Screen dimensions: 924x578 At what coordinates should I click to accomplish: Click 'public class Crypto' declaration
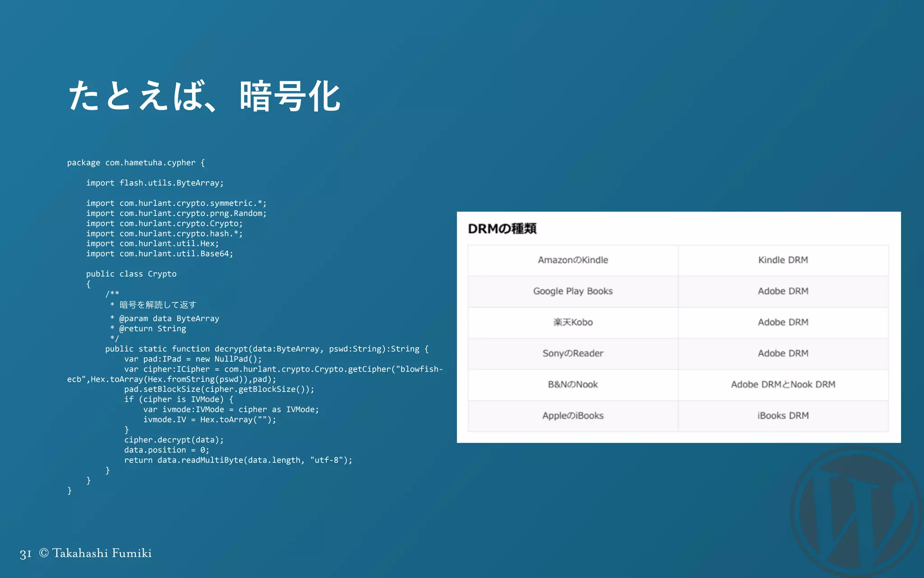coord(131,274)
